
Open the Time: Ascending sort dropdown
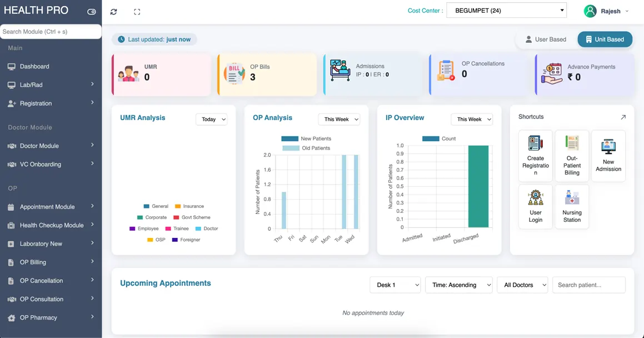(x=458, y=285)
